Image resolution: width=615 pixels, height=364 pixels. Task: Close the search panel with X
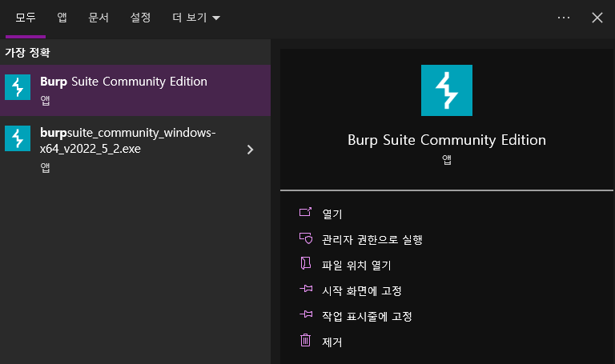click(x=597, y=18)
